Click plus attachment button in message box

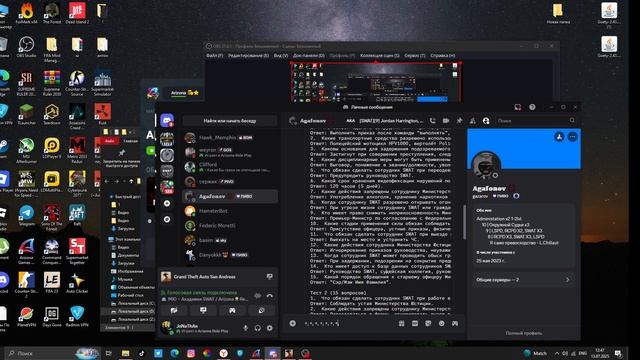[x=293, y=323]
